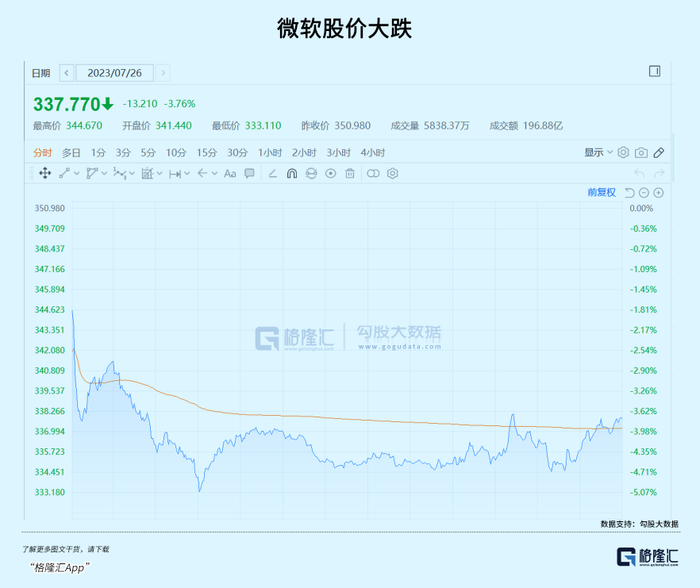Expand the shape tool dropdown arrow

point(104,173)
